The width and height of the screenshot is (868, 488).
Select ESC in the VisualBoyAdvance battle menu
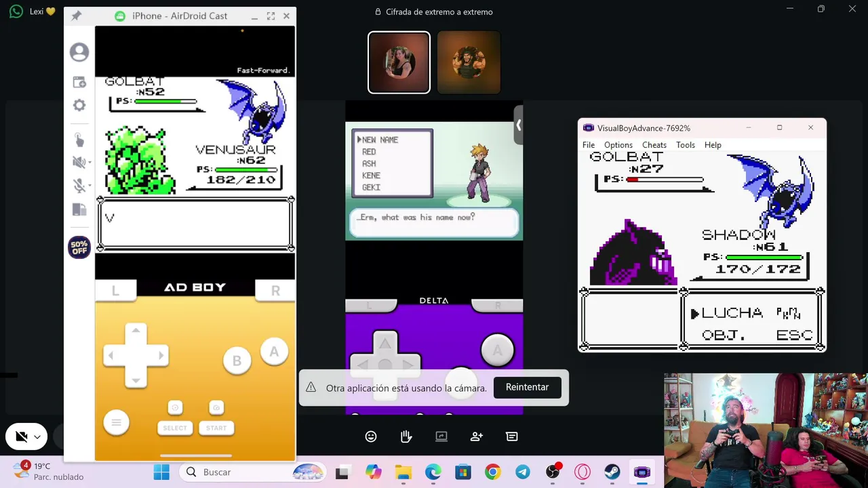[x=794, y=335]
